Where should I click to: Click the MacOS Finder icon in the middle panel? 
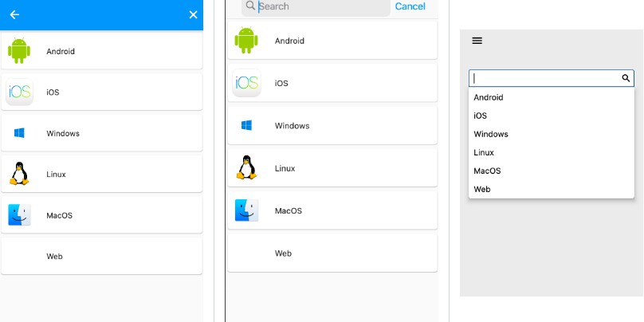click(246, 210)
